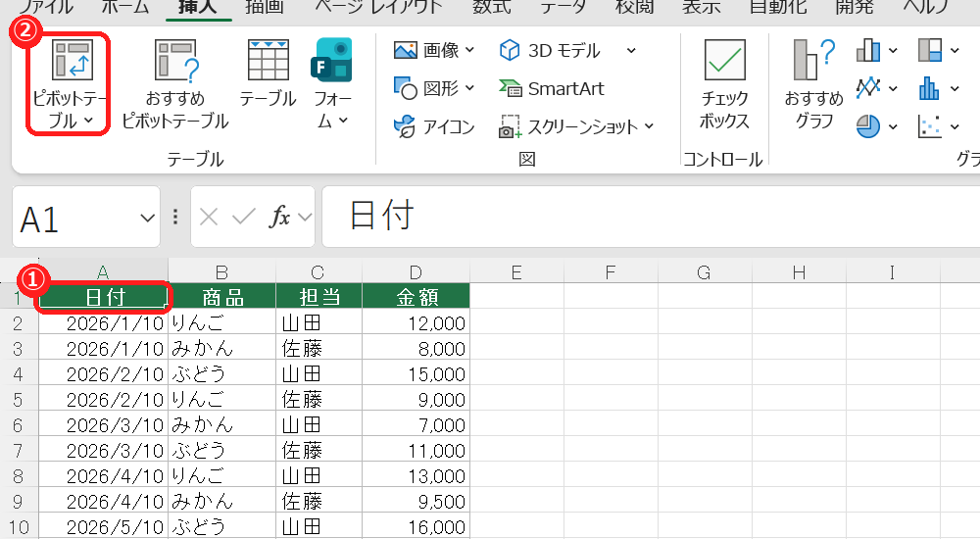
Task: Insert a column or bar chart
Action: click(x=868, y=50)
